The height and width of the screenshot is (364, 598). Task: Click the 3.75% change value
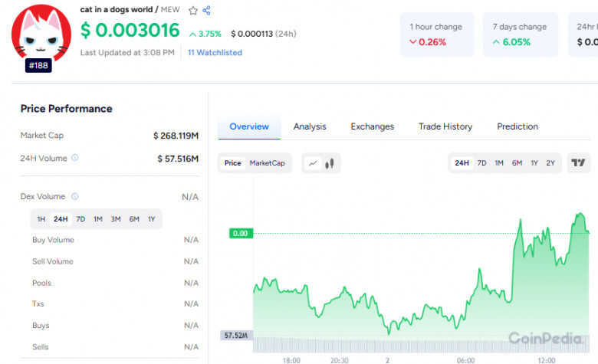tap(205, 34)
